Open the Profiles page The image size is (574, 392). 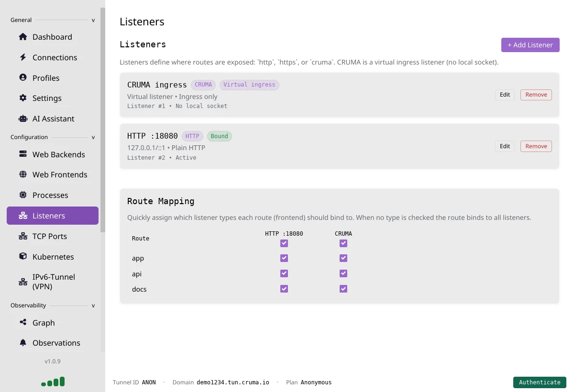point(53,78)
